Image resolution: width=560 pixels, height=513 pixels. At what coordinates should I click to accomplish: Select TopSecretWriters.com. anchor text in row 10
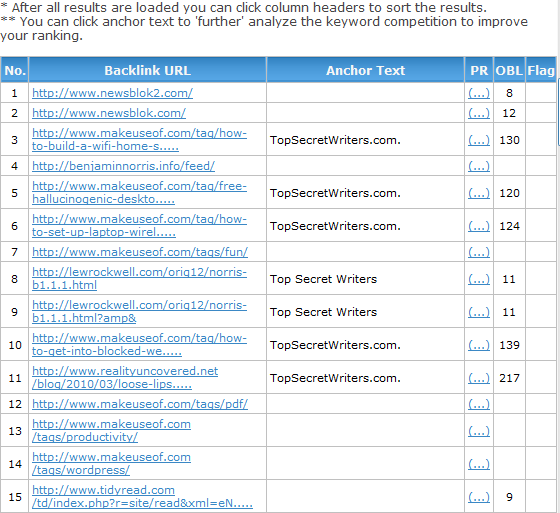point(335,345)
